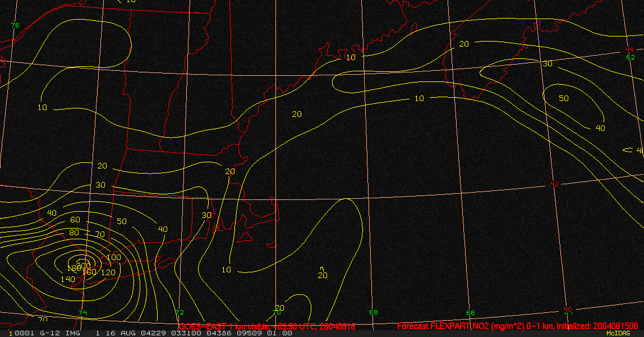
Task: Click '01.00' value in status line
Action: [280, 333]
